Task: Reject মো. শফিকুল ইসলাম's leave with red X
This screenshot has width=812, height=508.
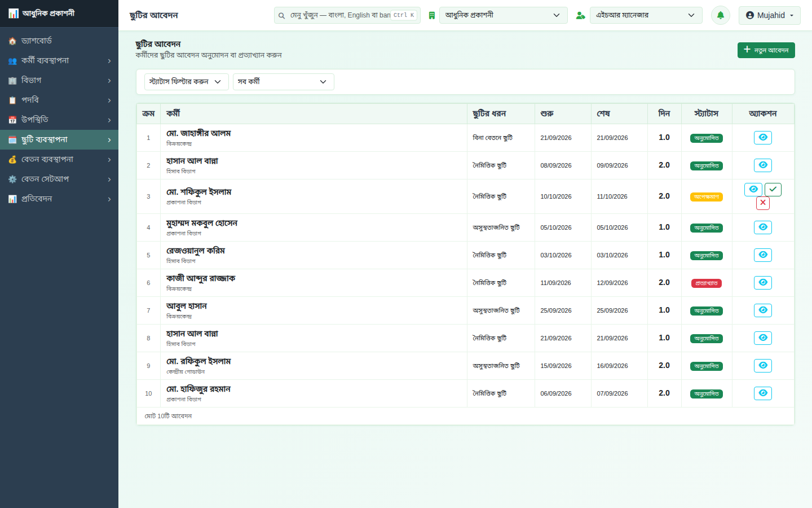Action: (763, 203)
